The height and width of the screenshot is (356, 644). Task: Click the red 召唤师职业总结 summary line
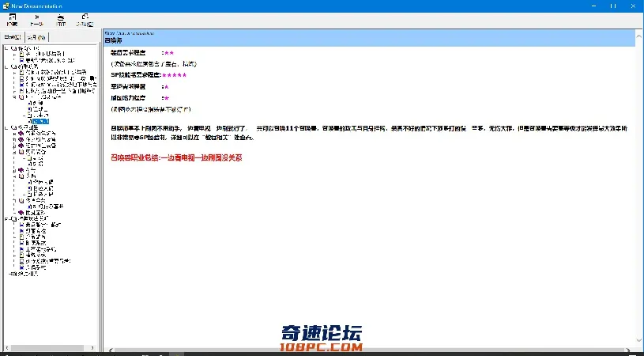pyautogui.click(x=177, y=158)
